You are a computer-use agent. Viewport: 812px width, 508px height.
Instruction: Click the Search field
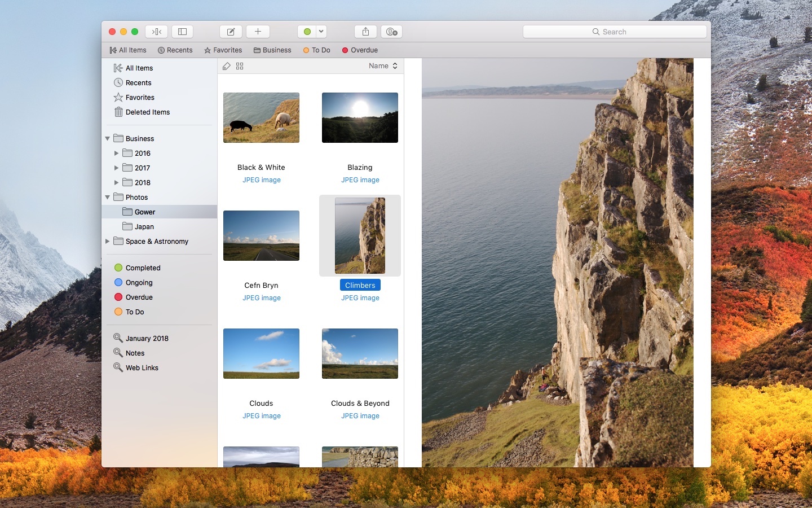pos(615,32)
